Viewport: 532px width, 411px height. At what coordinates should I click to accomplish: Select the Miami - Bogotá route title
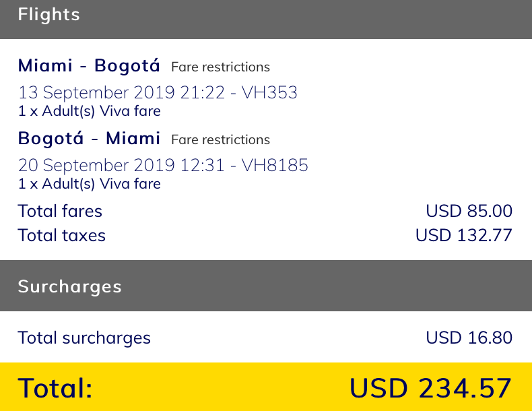(x=89, y=66)
